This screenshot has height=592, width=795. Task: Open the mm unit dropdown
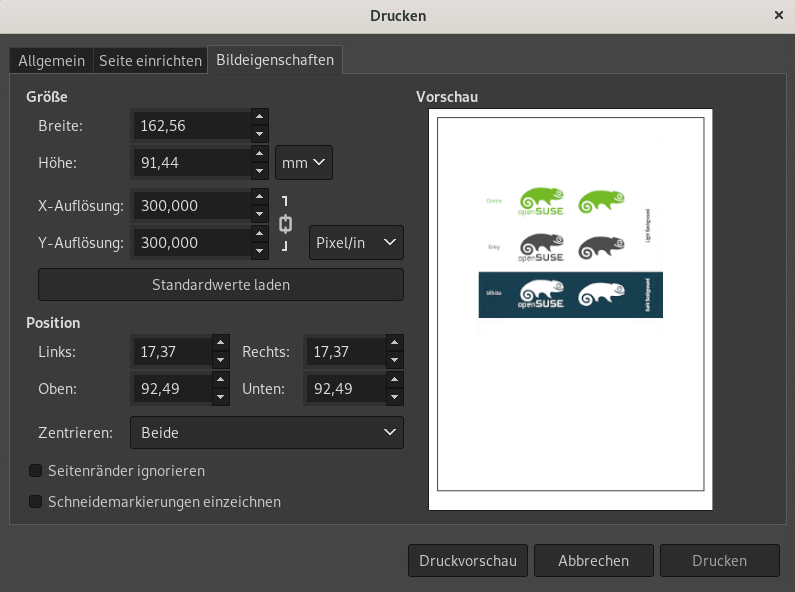[x=303, y=162]
